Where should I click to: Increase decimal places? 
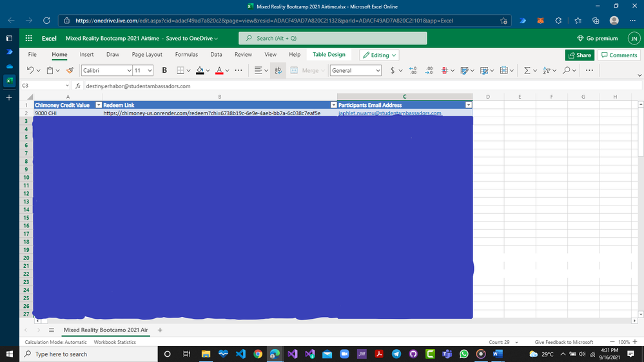pyautogui.click(x=413, y=70)
